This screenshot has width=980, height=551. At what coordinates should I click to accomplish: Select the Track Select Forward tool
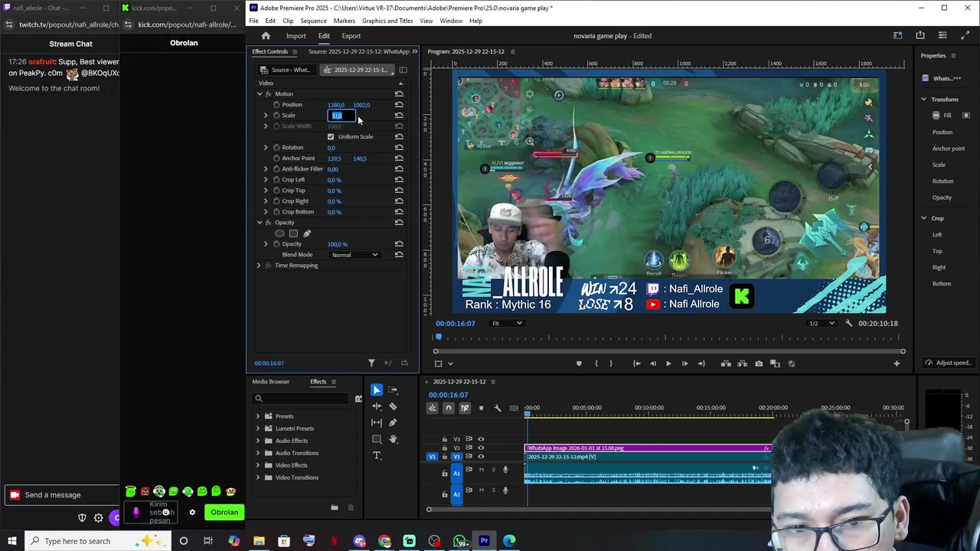(393, 390)
